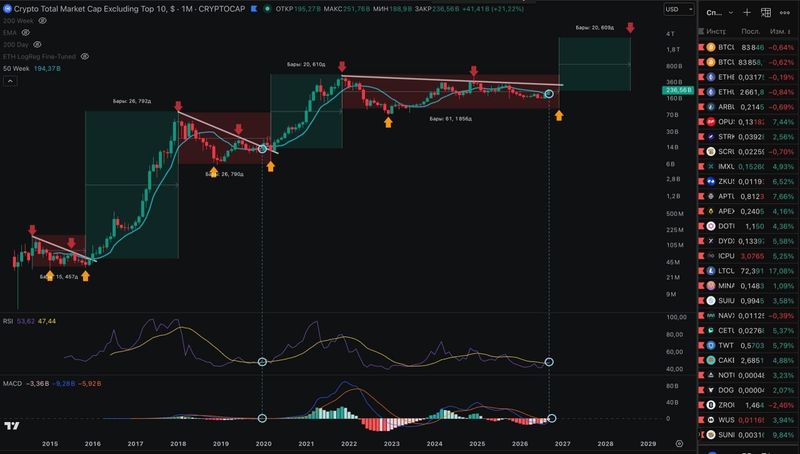800x454 pixels.
Task: Select the ICP watchlist symbol text
Action: (x=726, y=256)
